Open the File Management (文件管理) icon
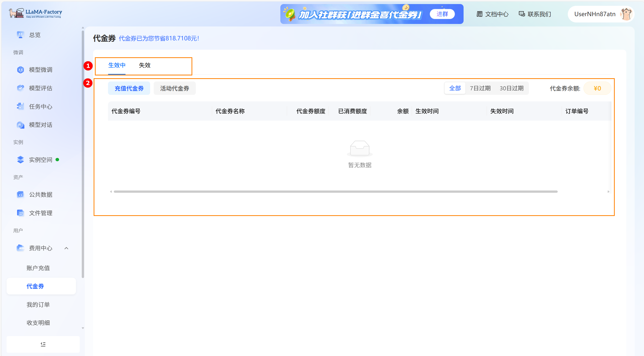The width and height of the screenshot is (644, 356). point(20,213)
